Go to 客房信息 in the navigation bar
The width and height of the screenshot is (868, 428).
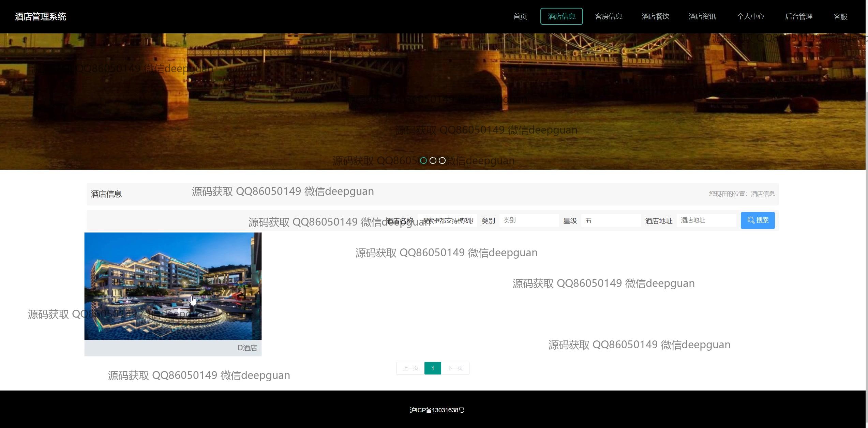tap(608, 16)
